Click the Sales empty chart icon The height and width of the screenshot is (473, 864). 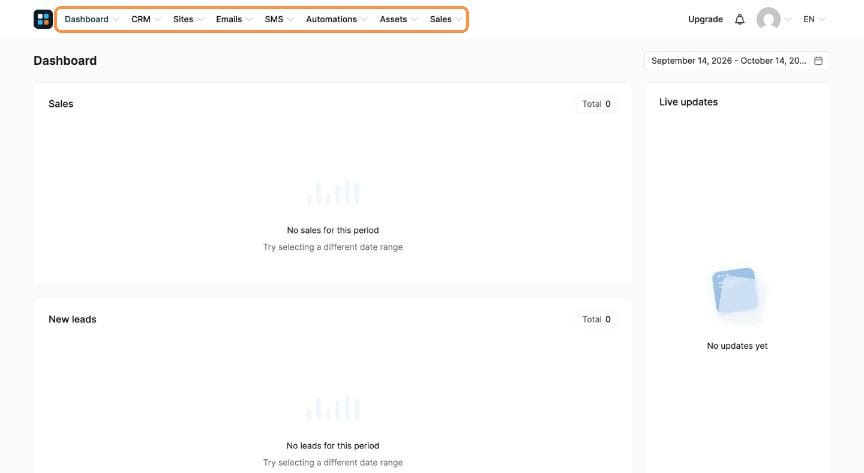[x=333, y=192]
